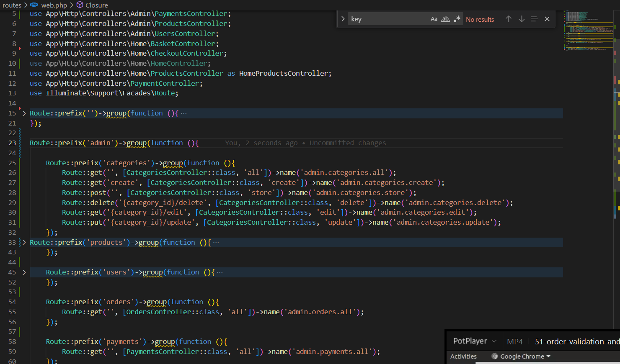The height and width of the screenshot is (364, 620).
Task: Open 'web.php' breadcrumb item
Action: [54, 5]
